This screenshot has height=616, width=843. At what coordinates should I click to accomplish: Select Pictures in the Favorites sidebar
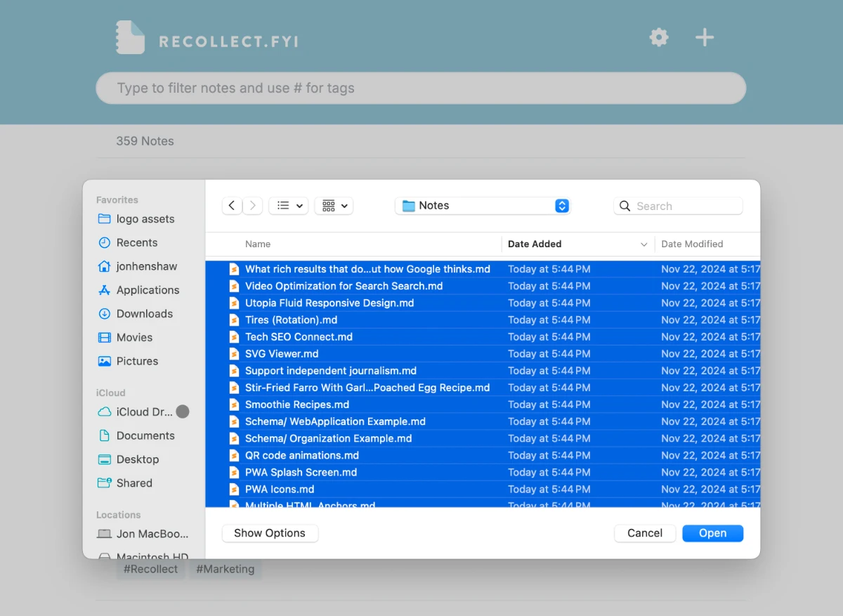137,361
